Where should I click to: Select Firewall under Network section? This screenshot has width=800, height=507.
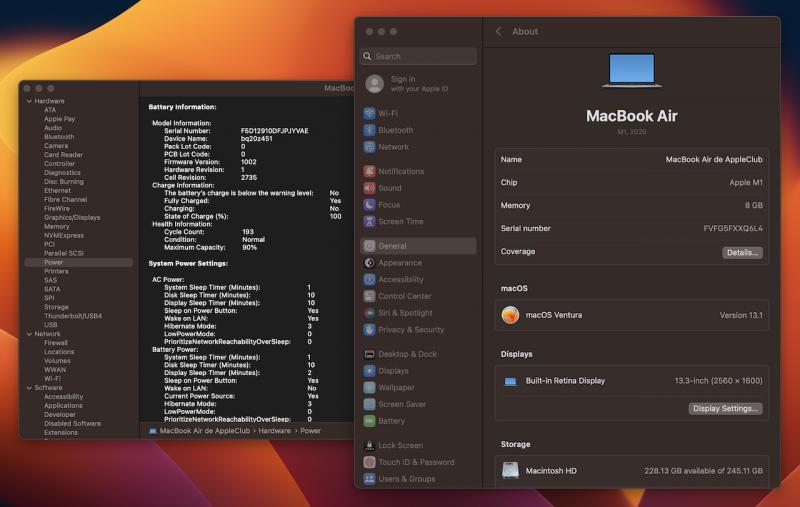pyautogui.click(x=56, y=343)
